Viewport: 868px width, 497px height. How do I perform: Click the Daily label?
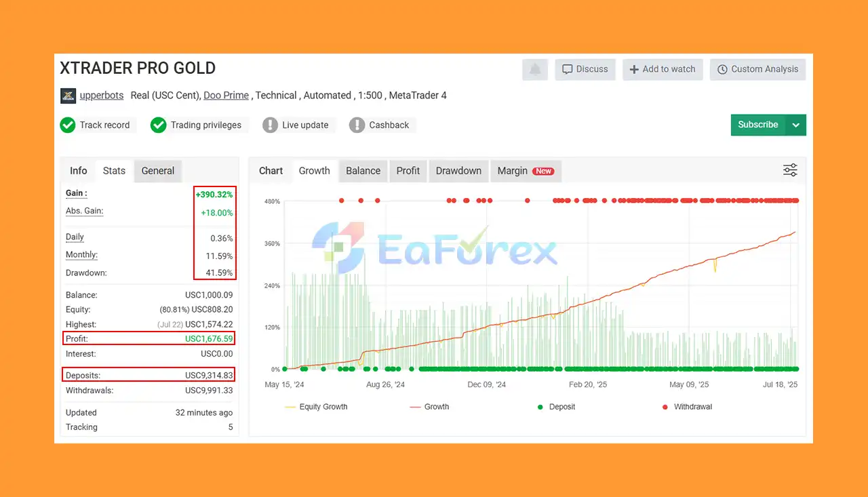coord(75,237)
